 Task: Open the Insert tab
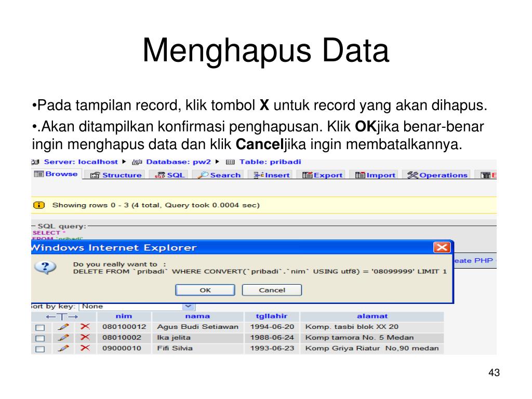272,175
